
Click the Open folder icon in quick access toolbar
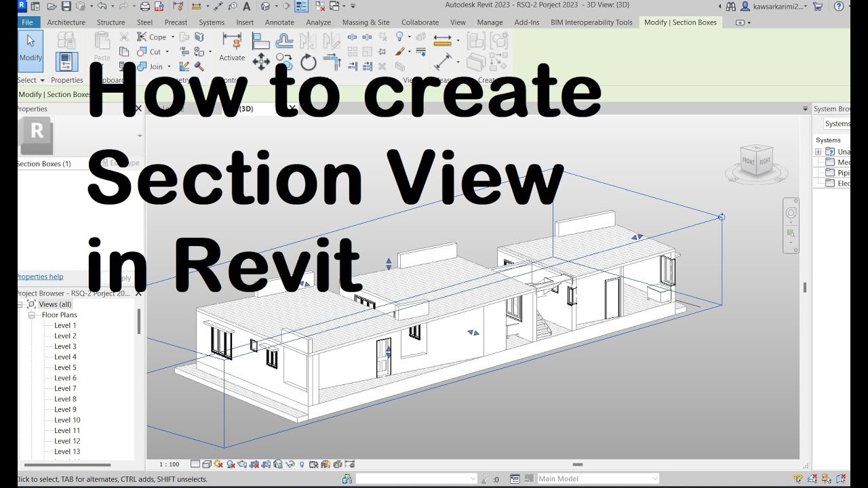pyautogui.click(x=52, y=6)
